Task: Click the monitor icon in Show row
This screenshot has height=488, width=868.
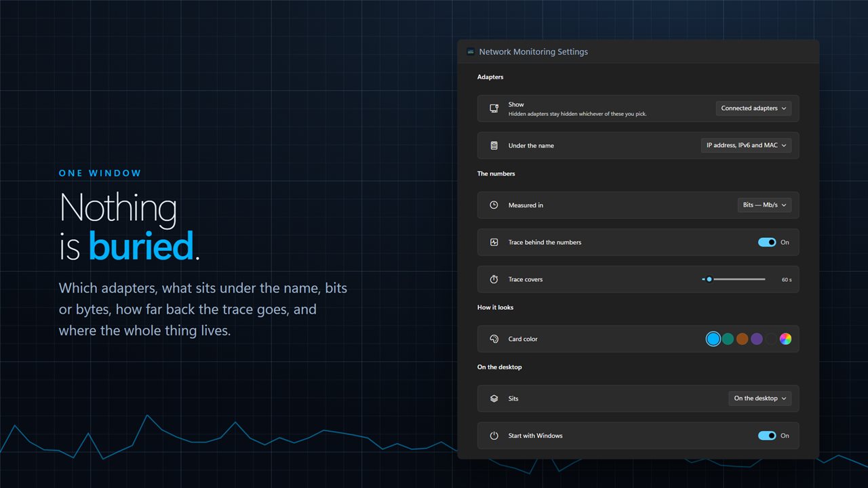Action: coord(494,108)
